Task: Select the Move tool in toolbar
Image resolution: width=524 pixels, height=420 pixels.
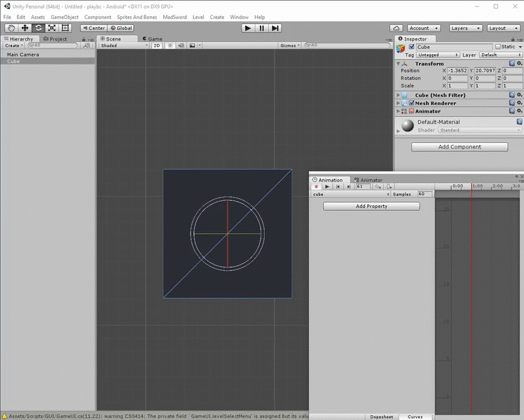Action: click(25, 28)
